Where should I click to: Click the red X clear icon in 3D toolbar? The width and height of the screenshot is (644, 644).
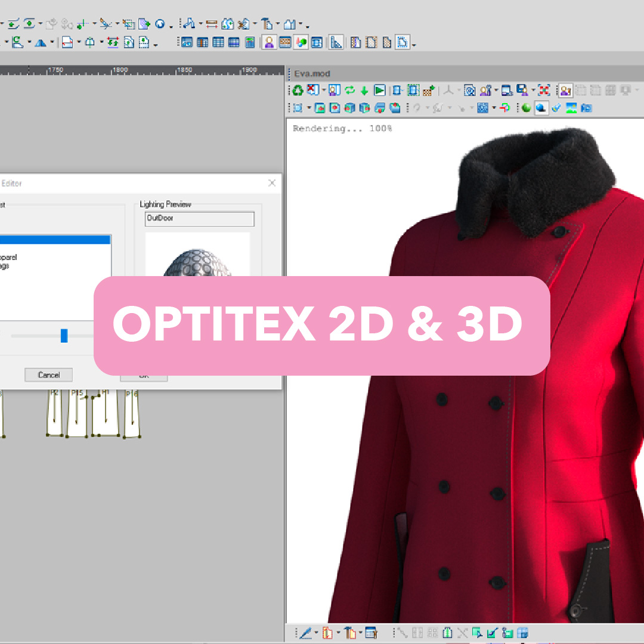[x=313, y=90]
